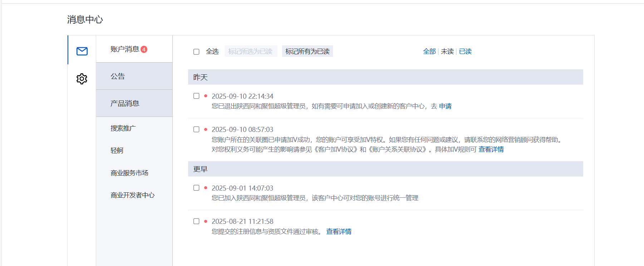Select 搜索推广 in product messages
The image size is (644, 266).
coord(123,128)
